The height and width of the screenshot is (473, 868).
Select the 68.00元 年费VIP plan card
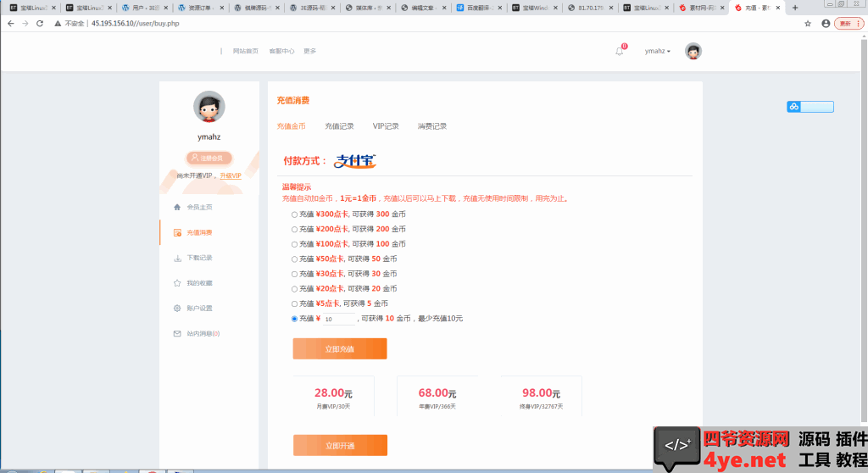[x=437, y=397]
